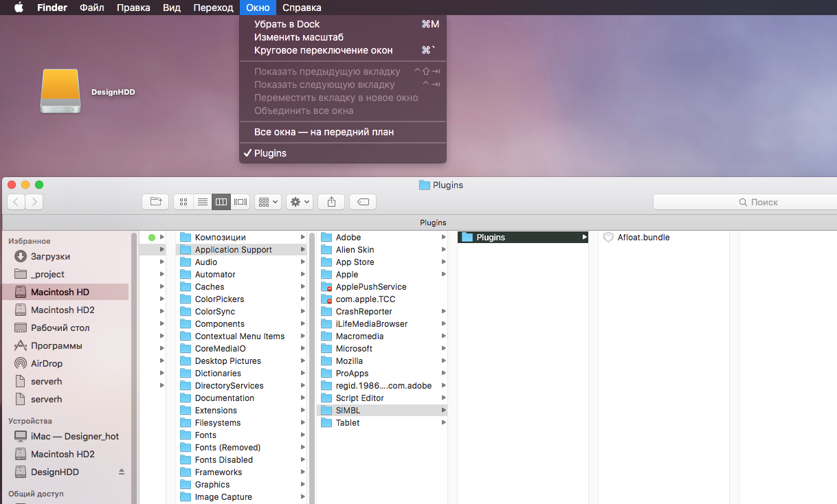Eject DesignHDD in the sidebar
The height and width of the screenshot is (504, 837).
(x=122, y=472)
